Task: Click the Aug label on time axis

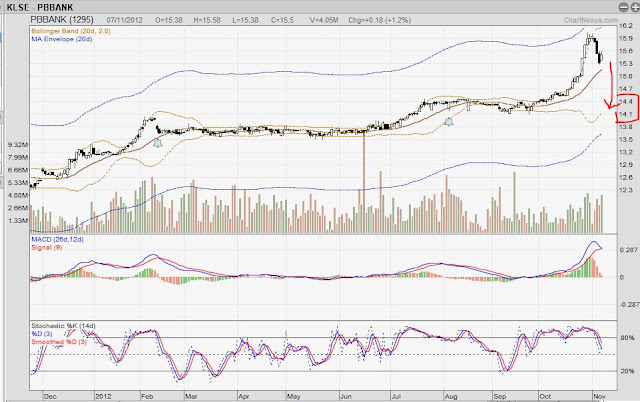Action: click(x=451, y=397)
